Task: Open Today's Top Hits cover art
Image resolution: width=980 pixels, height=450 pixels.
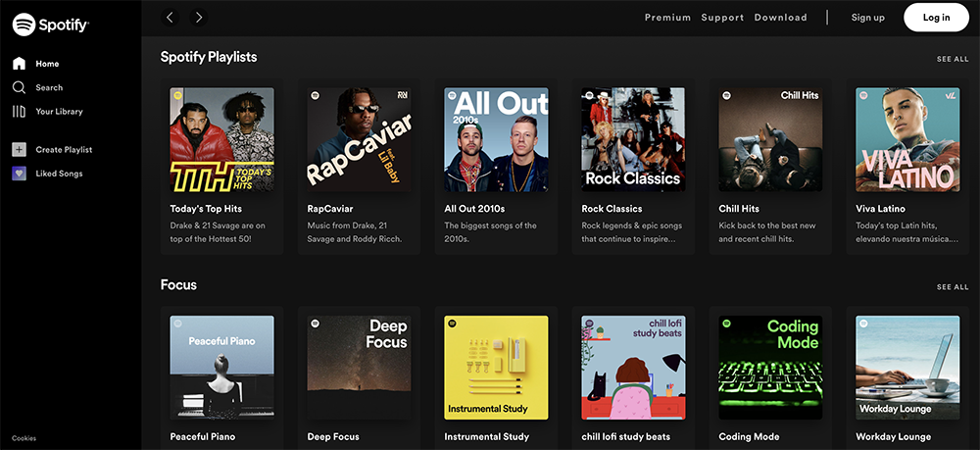Action: tap(221, 139)
